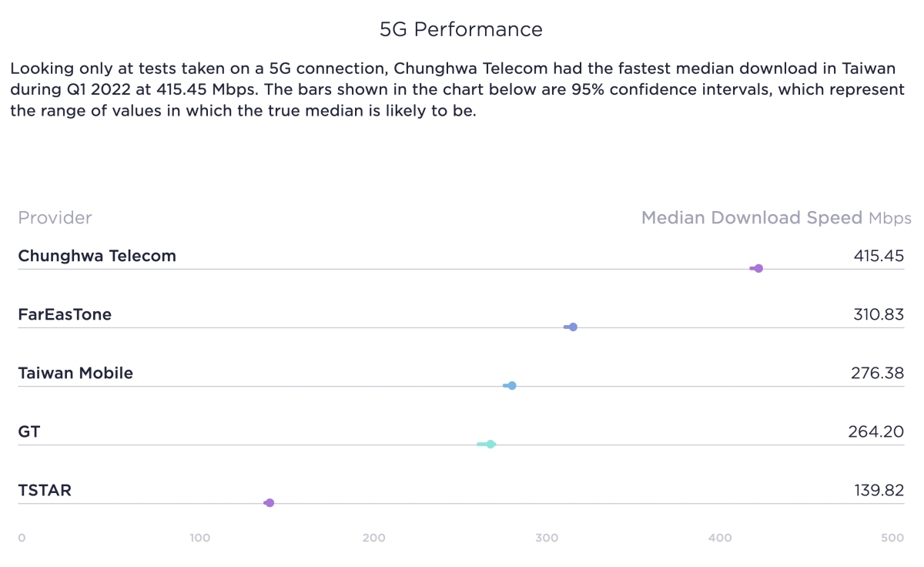Screen dimensions: 924x567
Task: Select the TSTAR provider label
Action: click(x=45, y=490)
